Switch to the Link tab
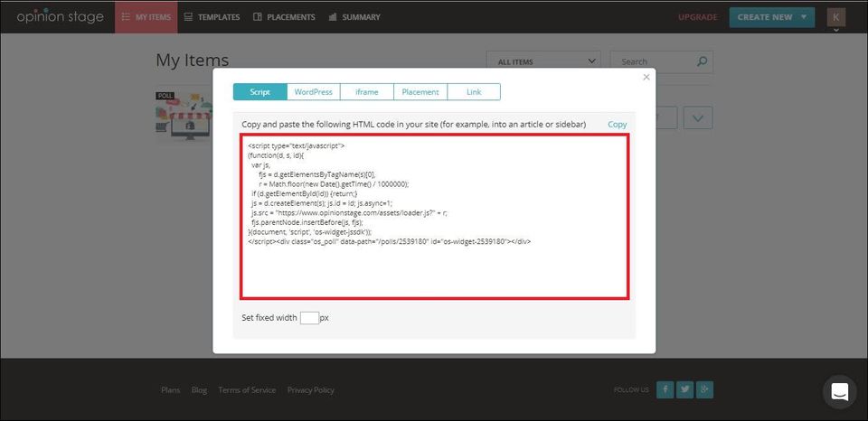Screen dimensions: 868x421 pyautogui.click(x=474, y=92)
